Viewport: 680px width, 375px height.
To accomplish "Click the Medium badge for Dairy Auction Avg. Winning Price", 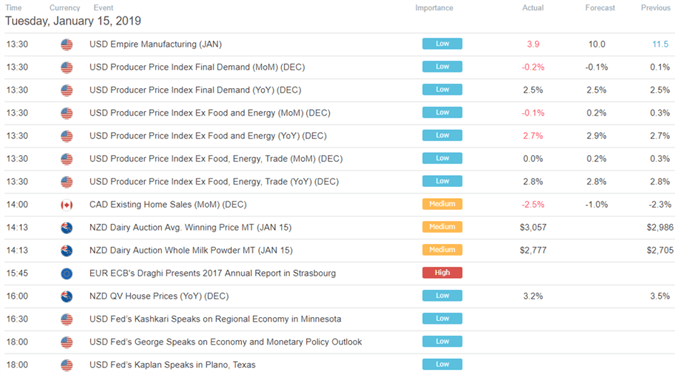I will (442, 227).
